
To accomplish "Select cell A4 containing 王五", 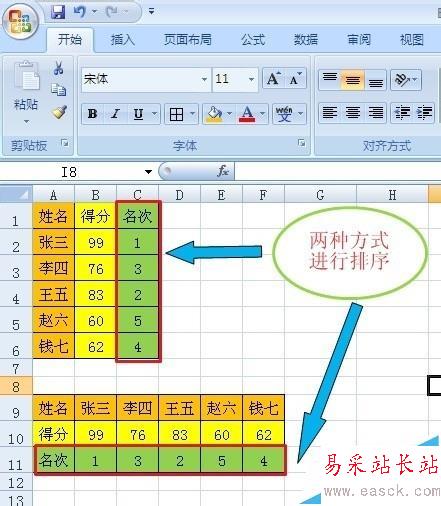I will point(53,294).
